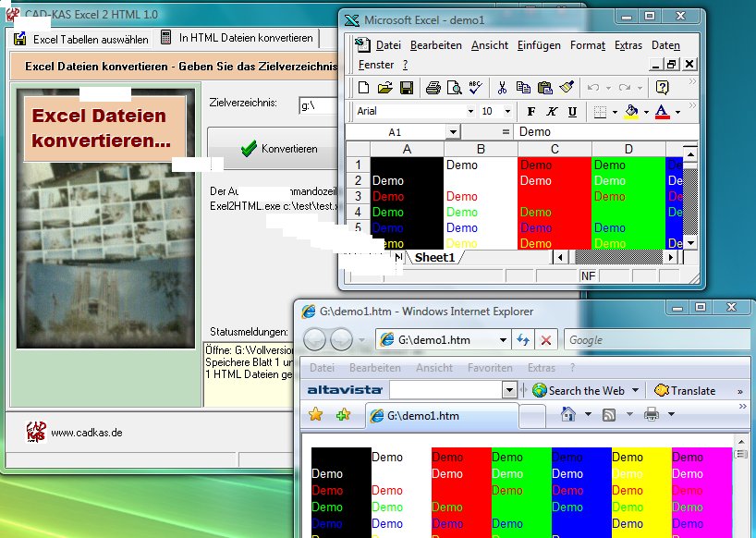The width and height of the screenshot is (756, 538).
Task: Click the Internet Explorer refresh icon
Action: pos(524,340)
